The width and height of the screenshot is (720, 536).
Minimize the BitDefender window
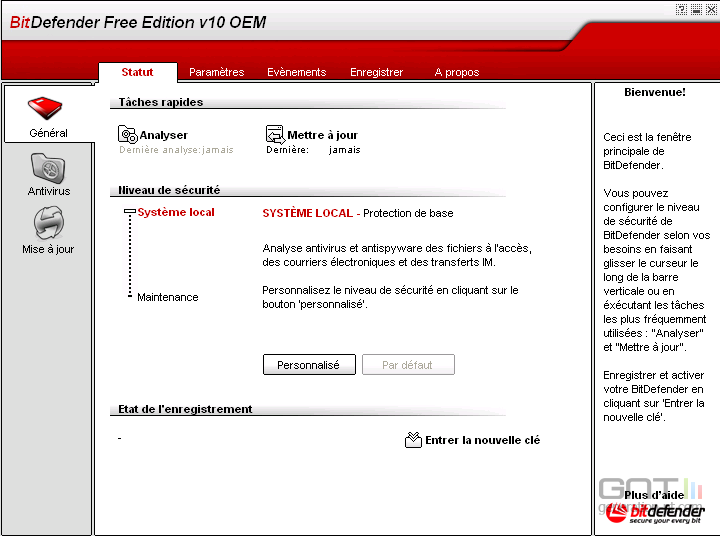click(x=696, y=9)
